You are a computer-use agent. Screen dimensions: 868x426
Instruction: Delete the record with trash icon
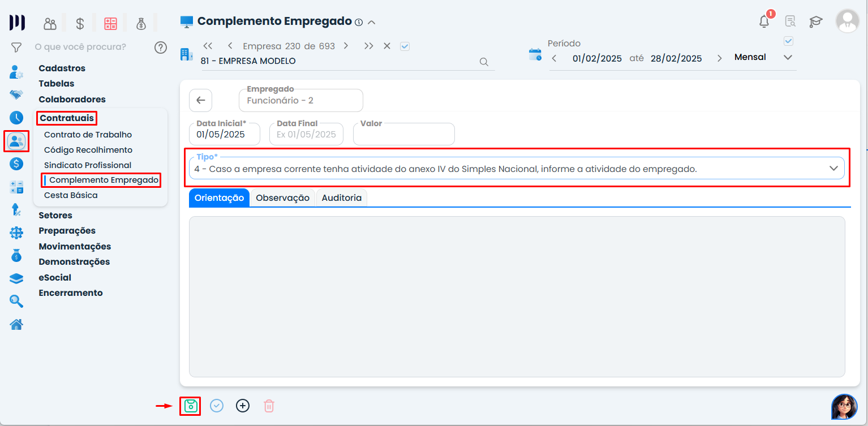269,406
